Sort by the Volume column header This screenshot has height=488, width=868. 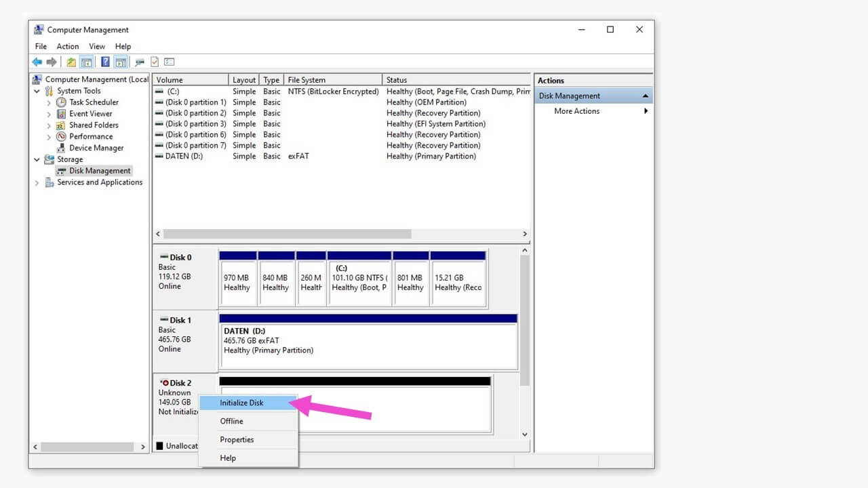pyautogui.click(x=191, y=80)
